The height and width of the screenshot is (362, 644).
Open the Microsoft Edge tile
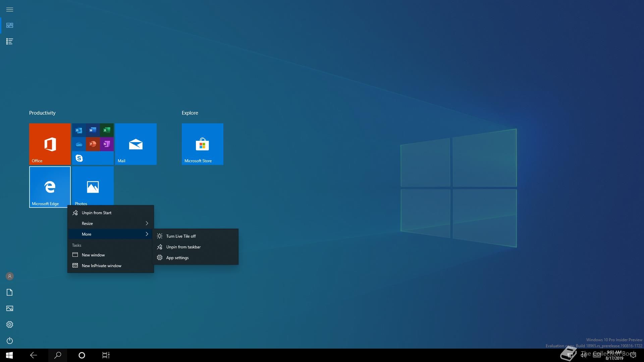point(50,187)
